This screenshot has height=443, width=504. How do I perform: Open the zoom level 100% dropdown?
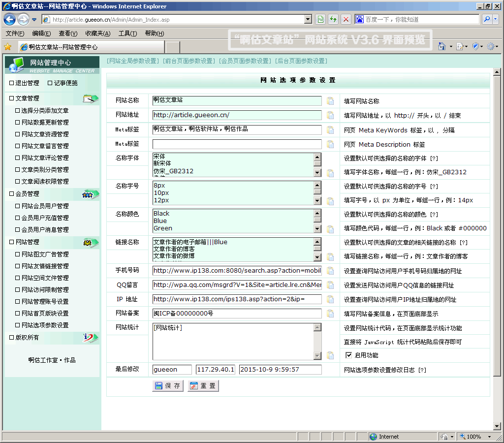(x=489, y=437)
